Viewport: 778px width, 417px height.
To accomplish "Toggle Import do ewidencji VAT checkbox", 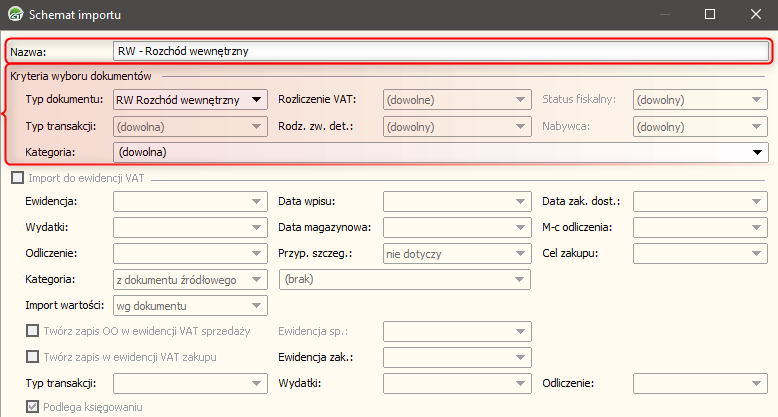I will (x=17, y=177).
